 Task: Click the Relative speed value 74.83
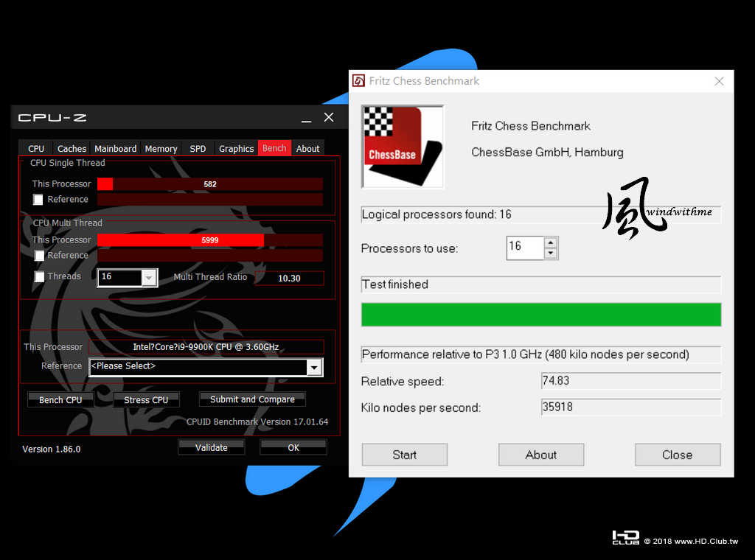(631, 380)
